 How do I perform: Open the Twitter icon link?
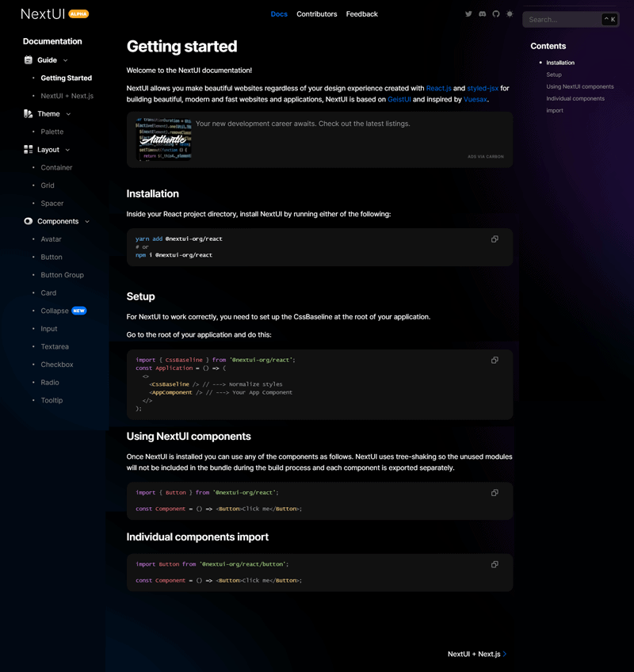468,13
